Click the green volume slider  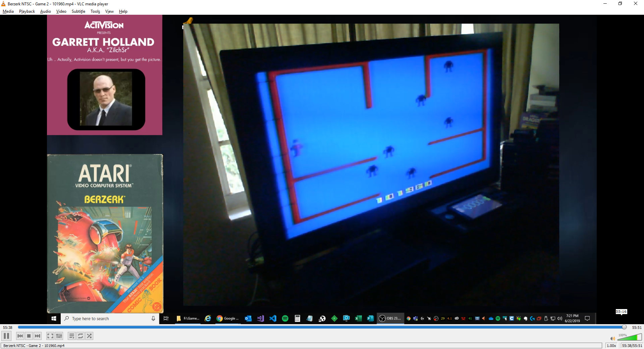click(630, 338)
